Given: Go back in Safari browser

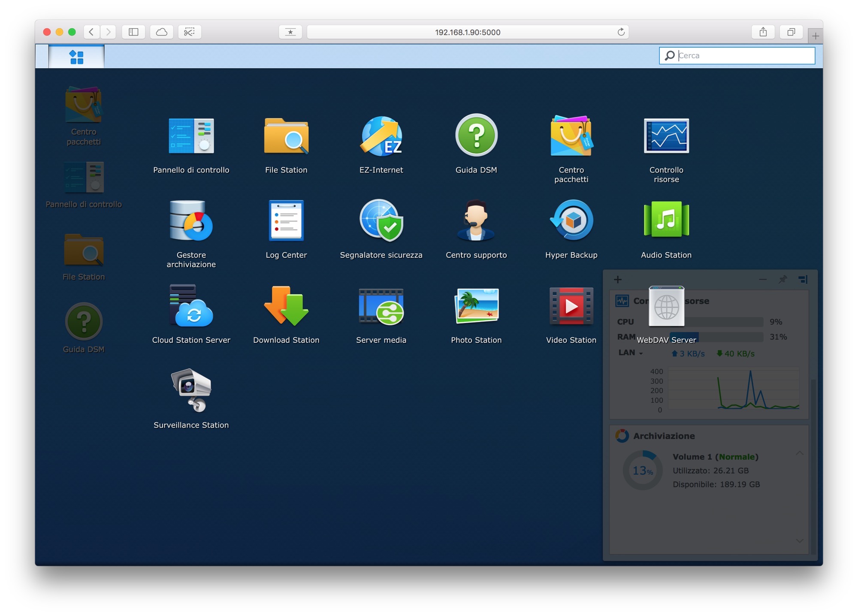Looking at the screenshot, I should point(91,32).
